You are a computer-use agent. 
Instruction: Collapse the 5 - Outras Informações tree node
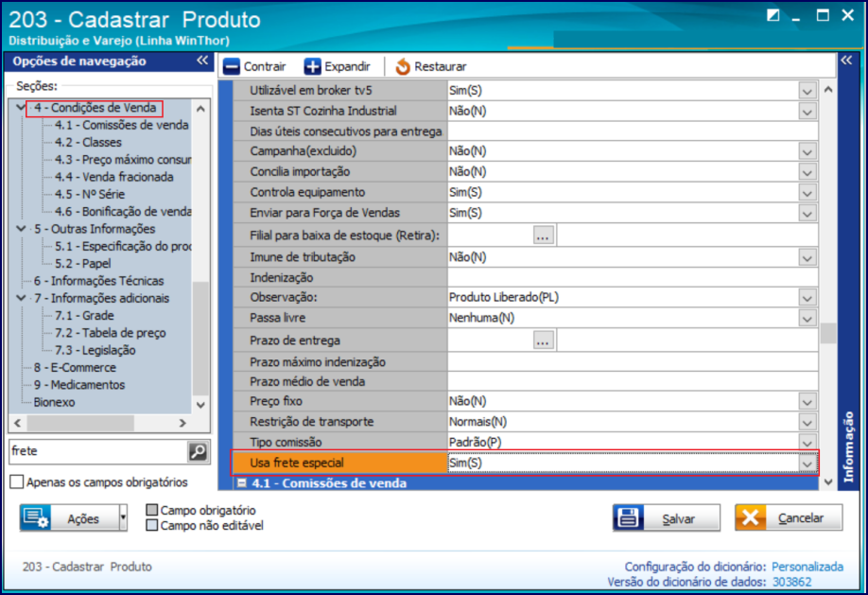(x=21, y=228)
